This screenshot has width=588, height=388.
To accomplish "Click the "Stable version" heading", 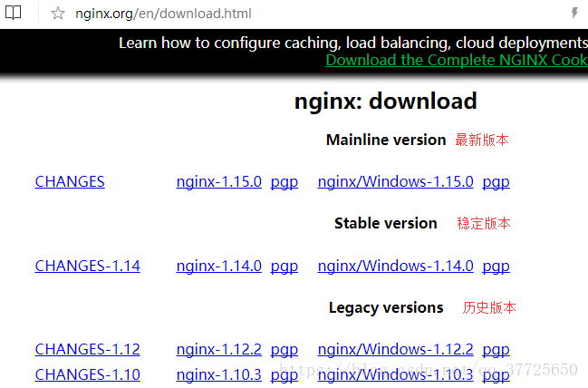I will pos(385,223).
